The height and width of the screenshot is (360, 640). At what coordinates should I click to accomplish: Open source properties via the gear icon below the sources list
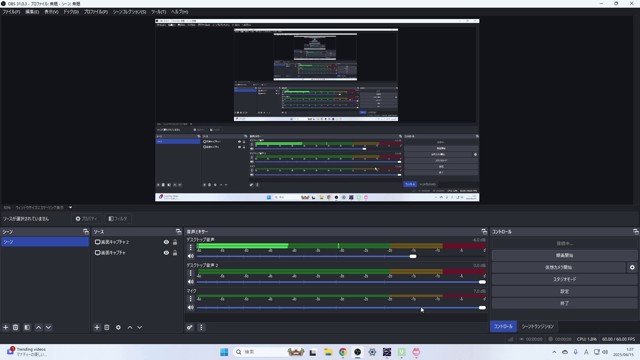[118, 327]
